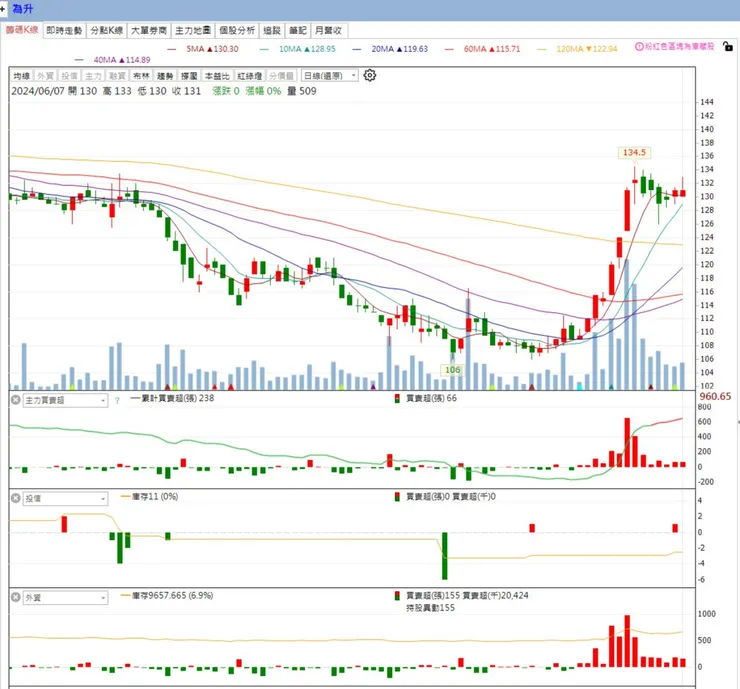Click the 粉紅色區塊為庫藏股 note text
740x689 pixels.
click(680, 47)
